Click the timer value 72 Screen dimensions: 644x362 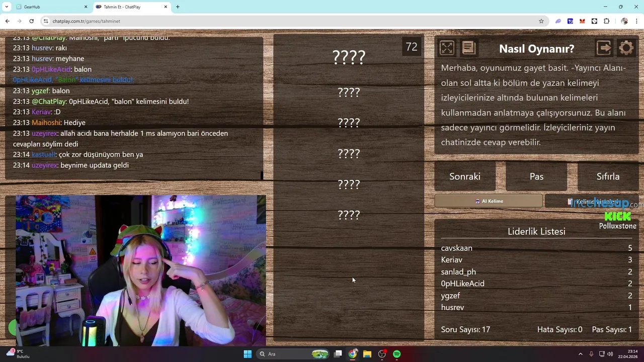412,47
